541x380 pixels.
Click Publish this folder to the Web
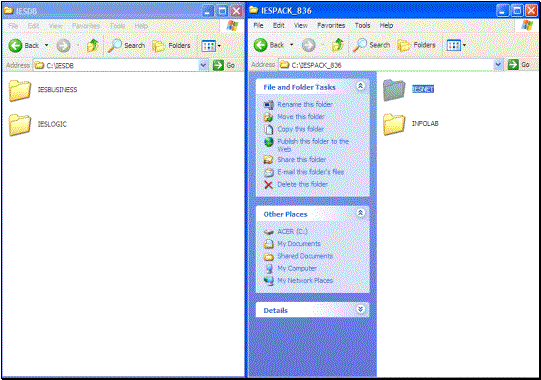pos(313,145)
